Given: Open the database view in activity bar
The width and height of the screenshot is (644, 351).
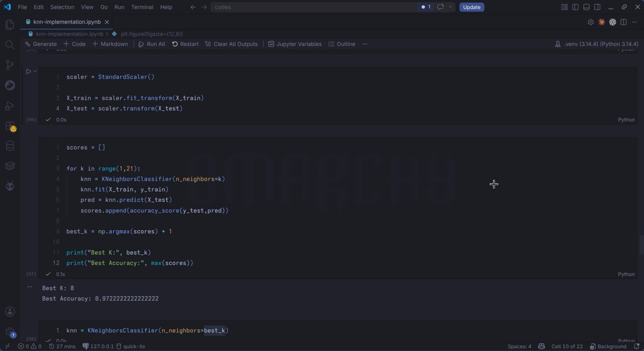Looking at the screenshot, I should (x=10, y=146).
